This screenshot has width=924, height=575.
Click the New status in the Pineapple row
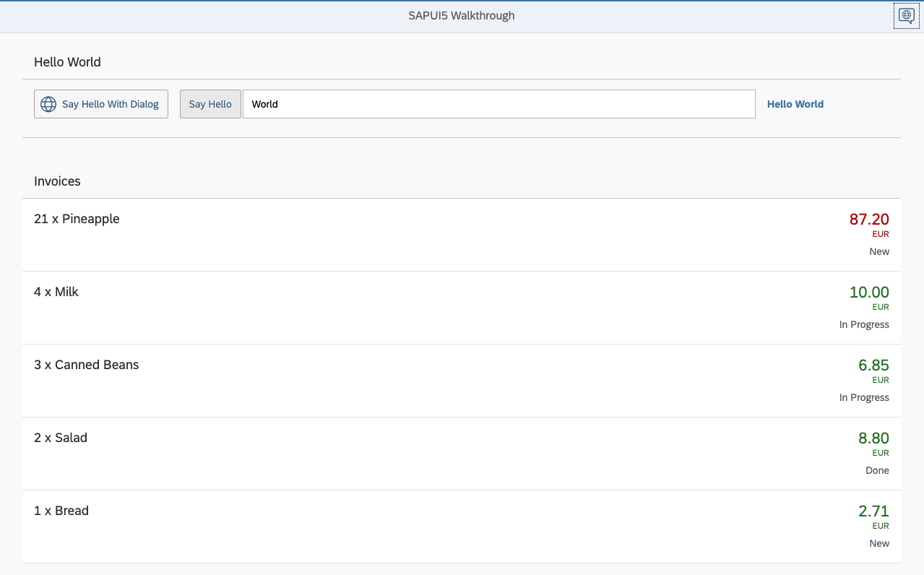click(x=879, y=251)
